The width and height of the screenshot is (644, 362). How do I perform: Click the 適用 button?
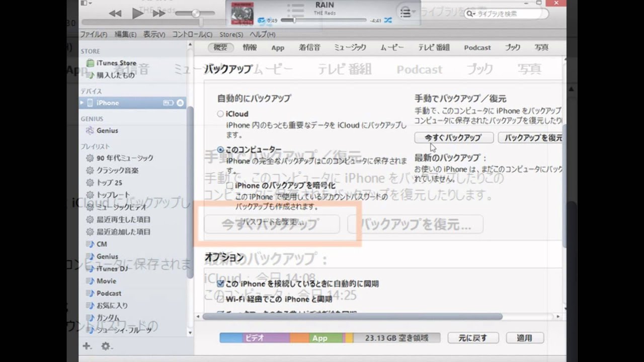[x=525, y=338]
